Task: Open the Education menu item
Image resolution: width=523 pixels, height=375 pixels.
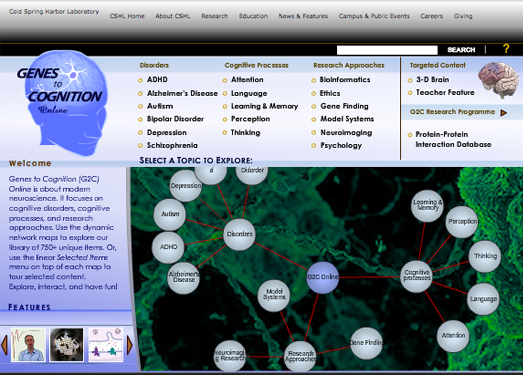Action: [x=253, y=16]
